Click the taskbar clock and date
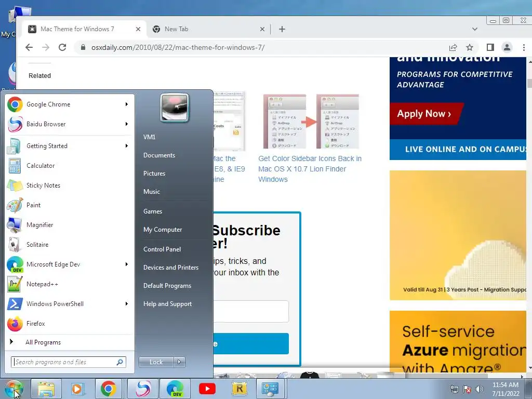 pyautogui.click(x=506, y=389)
